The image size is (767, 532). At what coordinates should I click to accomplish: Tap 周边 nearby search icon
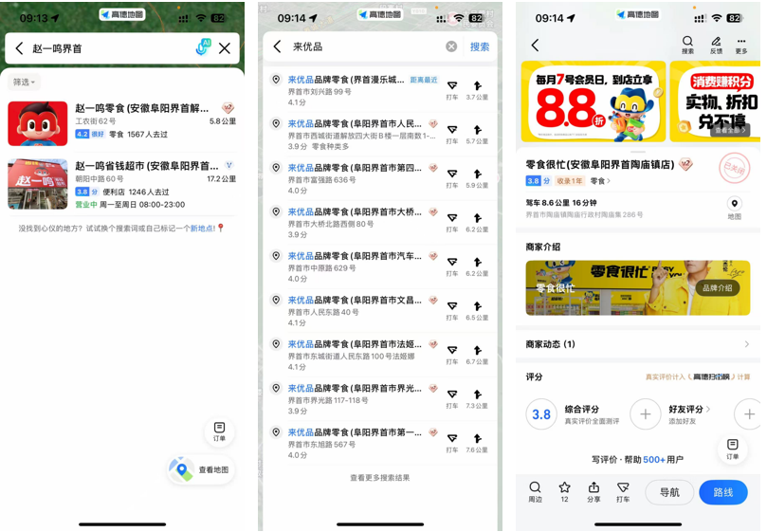click(535, 492)
